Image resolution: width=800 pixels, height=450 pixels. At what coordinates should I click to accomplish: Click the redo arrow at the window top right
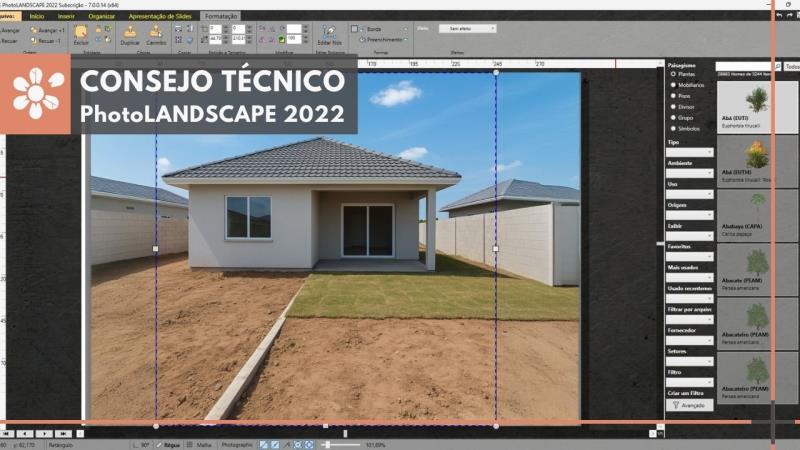coord(789,16)
